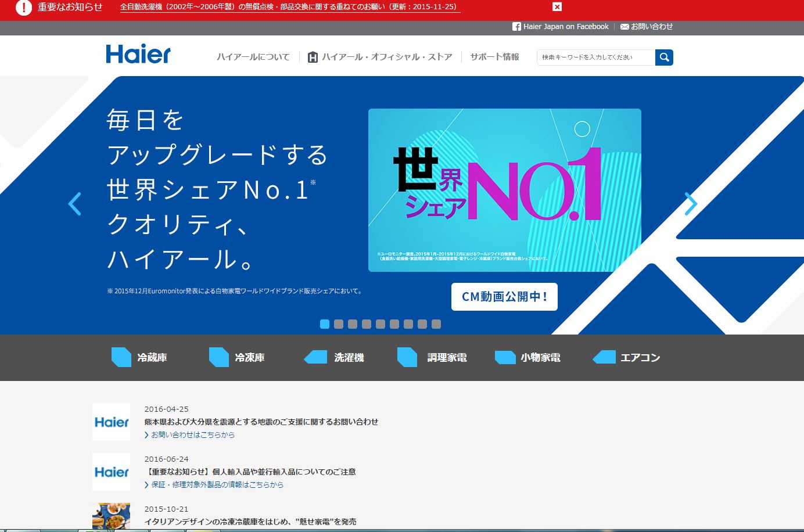Open the サポート情報 menu item

[494, 57]
